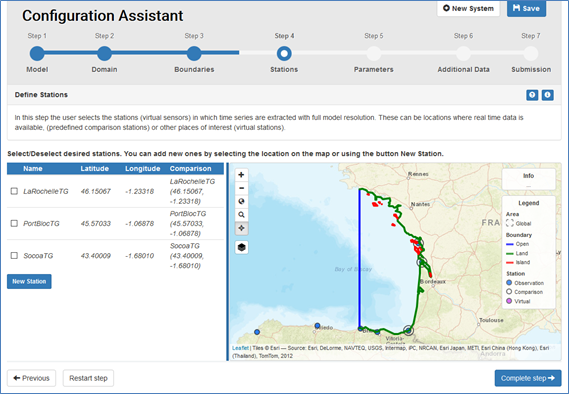The height and width of the screenshot is (394, 569).
Task: Click latitude value 45.57033
Action: click(x=95, y=223)
